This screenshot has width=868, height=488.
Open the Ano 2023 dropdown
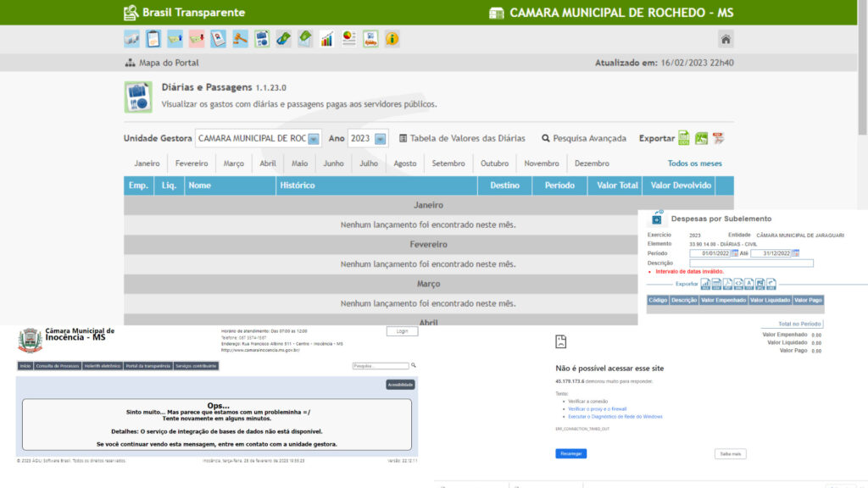tap(381, 138)
